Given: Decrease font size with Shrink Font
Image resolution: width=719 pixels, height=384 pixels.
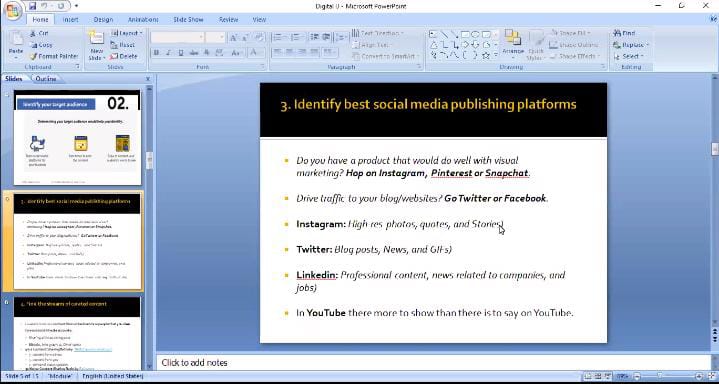Looking at the screenshot, I should click(x=246, y=38).
